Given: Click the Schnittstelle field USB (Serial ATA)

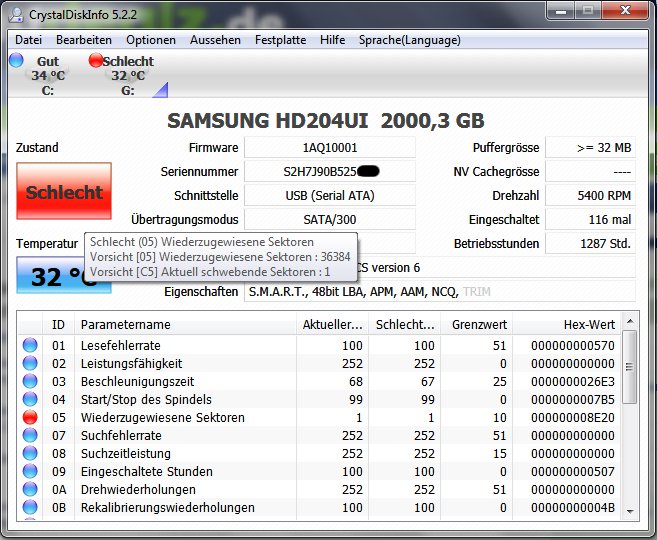Looking at the screenshot, I should (330, 195).
